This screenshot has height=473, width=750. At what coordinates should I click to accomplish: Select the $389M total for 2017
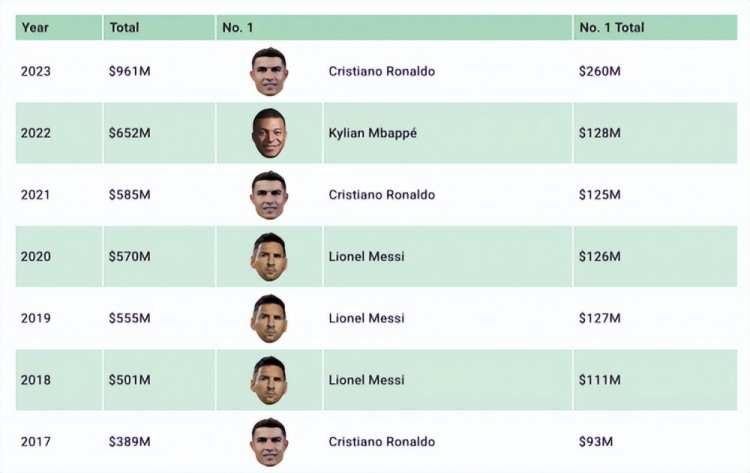tap(129, 442)
